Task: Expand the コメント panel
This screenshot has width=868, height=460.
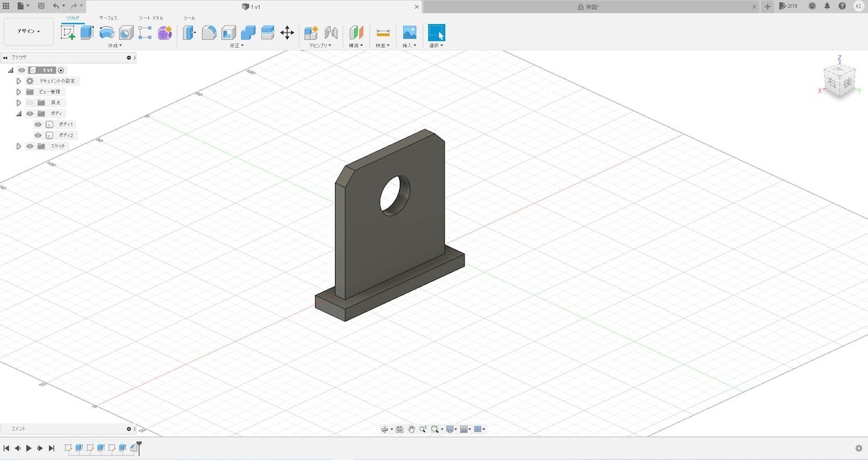Action: (129, 429)
